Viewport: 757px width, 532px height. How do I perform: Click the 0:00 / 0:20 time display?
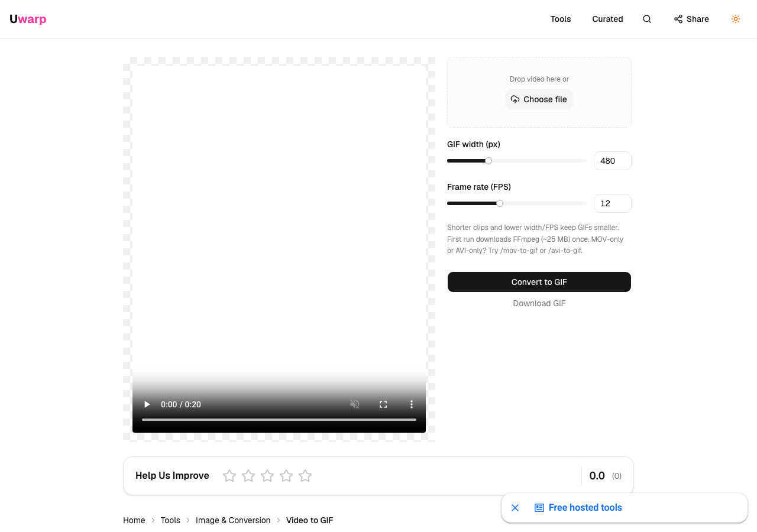click(181, 404)
